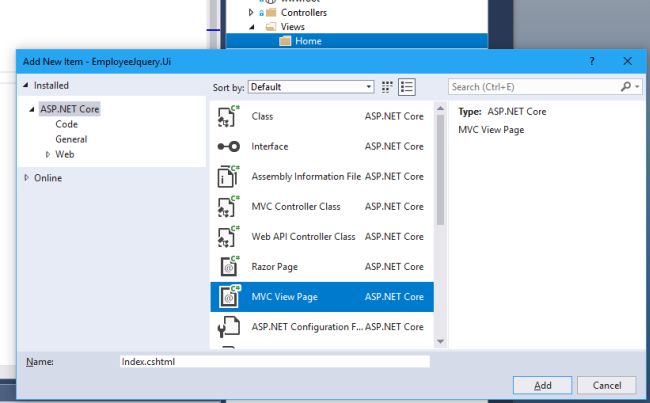
Task: Select Views folder label in Solution Explorer
Action: 293,27
